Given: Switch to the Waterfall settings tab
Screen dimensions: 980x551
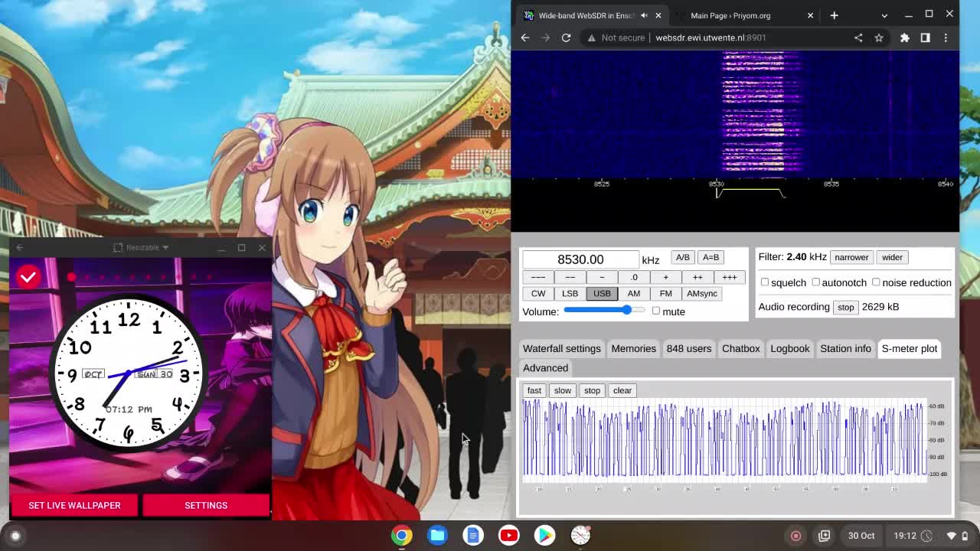Looking at the screenshot, I should 561,348.
